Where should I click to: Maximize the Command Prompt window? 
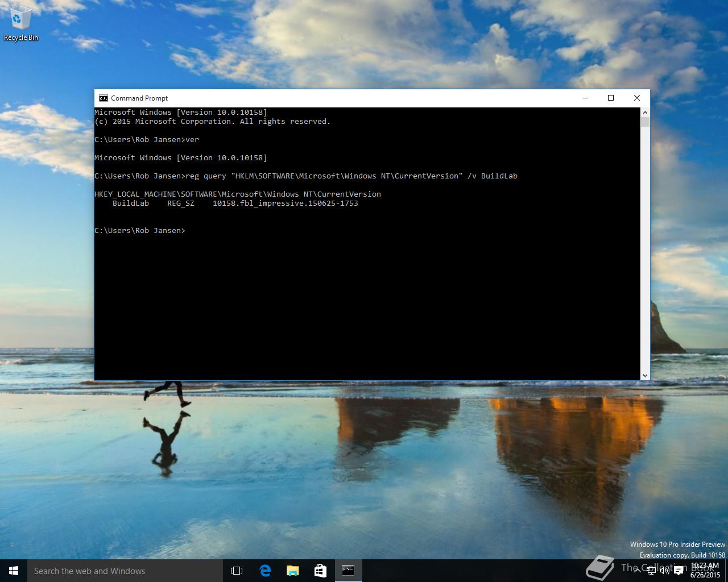point(611,98)
